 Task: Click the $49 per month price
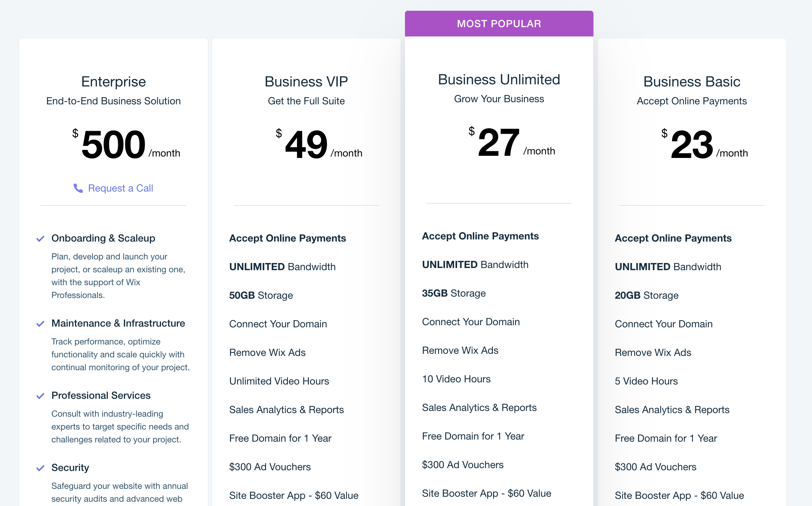[319, 144]
